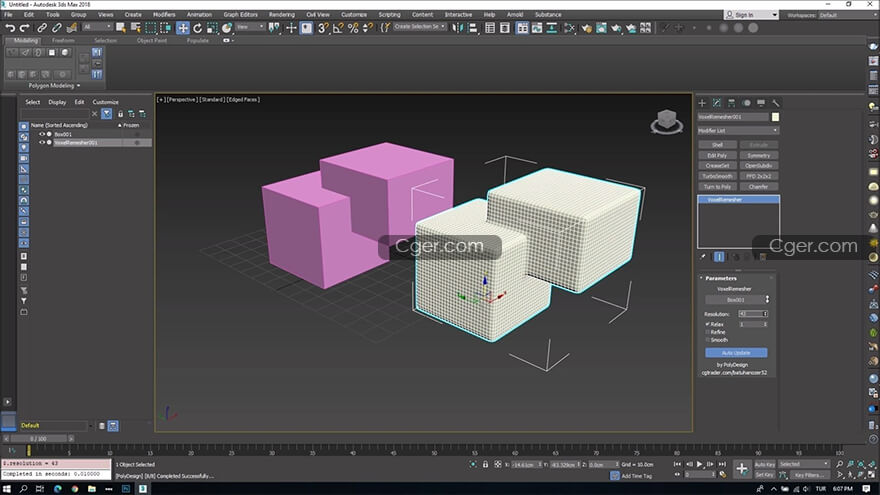Toggle the Window/Crossing selection icon

pos(166,28)
